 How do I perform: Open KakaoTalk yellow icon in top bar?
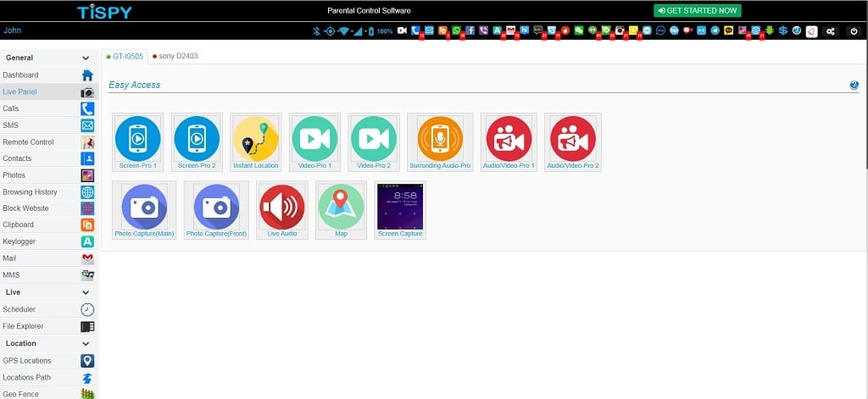(728, 30)
